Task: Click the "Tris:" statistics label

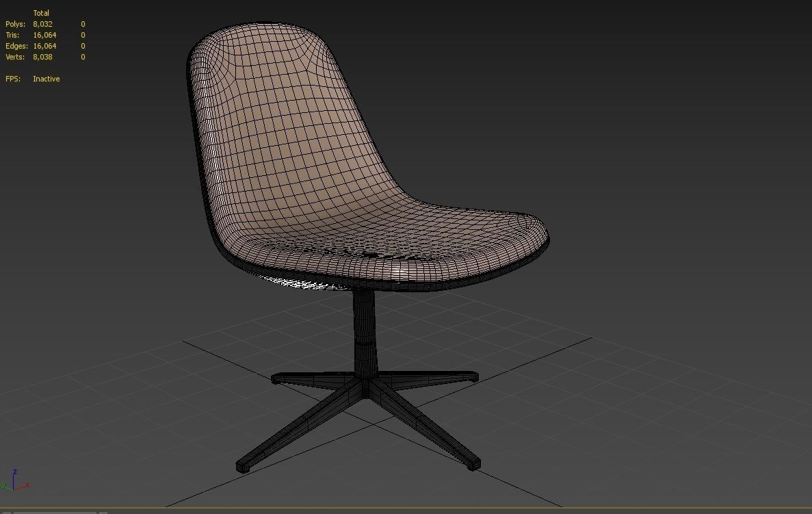Action: [12, 35]
